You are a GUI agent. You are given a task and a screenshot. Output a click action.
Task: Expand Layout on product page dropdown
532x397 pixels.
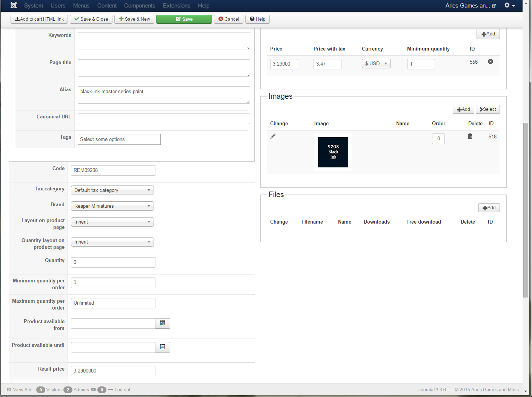112,222
